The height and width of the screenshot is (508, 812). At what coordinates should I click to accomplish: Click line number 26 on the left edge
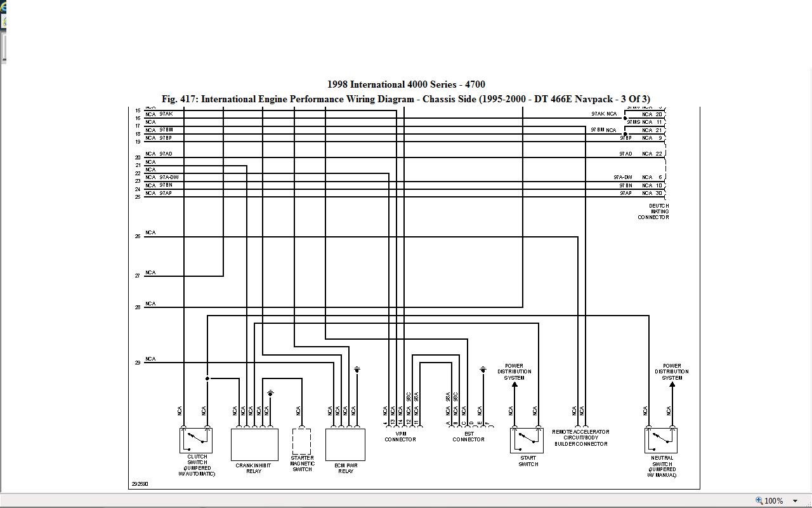(138, 236)
